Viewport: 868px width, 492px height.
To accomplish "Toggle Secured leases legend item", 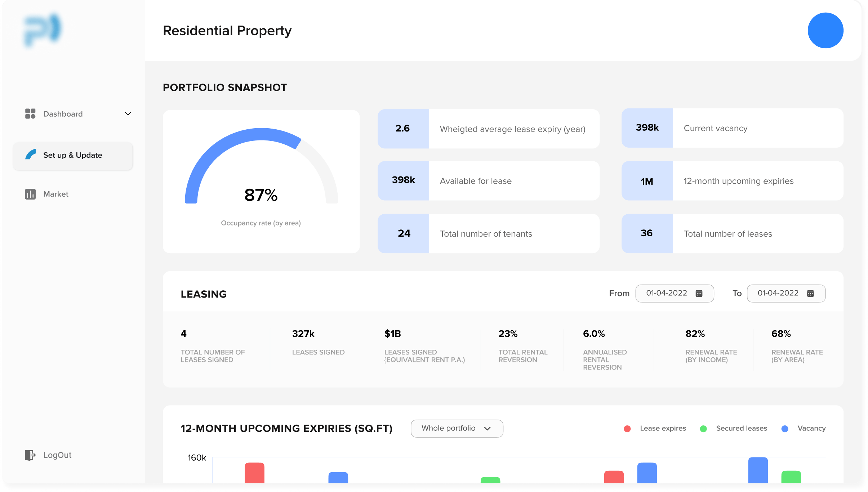I will (741, 428).
